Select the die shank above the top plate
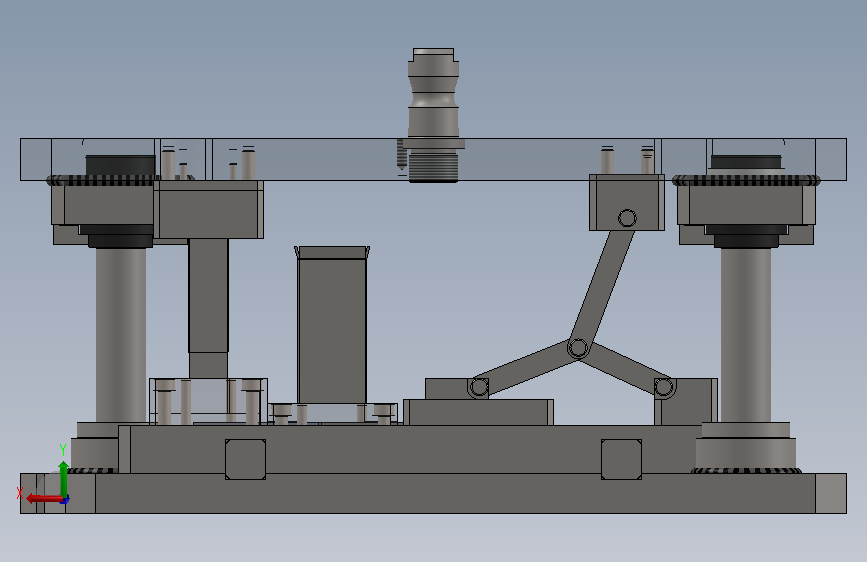Viewport: 867px width, 562px height. 434,93
